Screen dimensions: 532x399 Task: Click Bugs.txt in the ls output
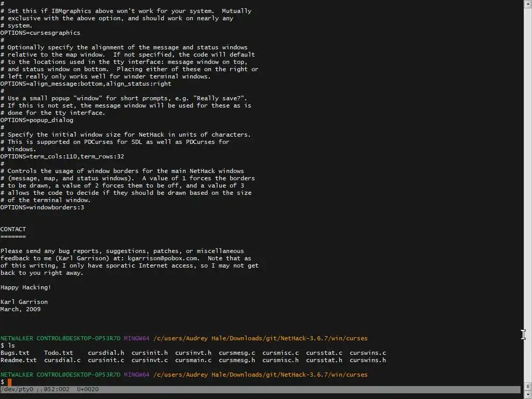tap(15, 353)
